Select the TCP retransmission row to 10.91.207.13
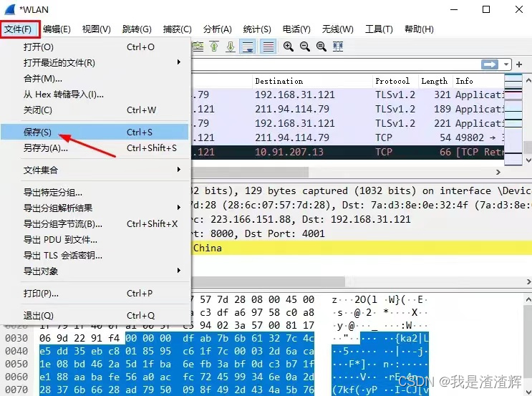 (x=348, y=152)
